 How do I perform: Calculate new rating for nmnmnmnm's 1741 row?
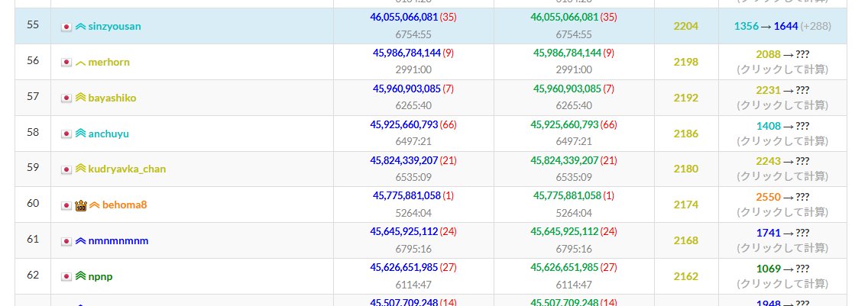tap(782, 248)
